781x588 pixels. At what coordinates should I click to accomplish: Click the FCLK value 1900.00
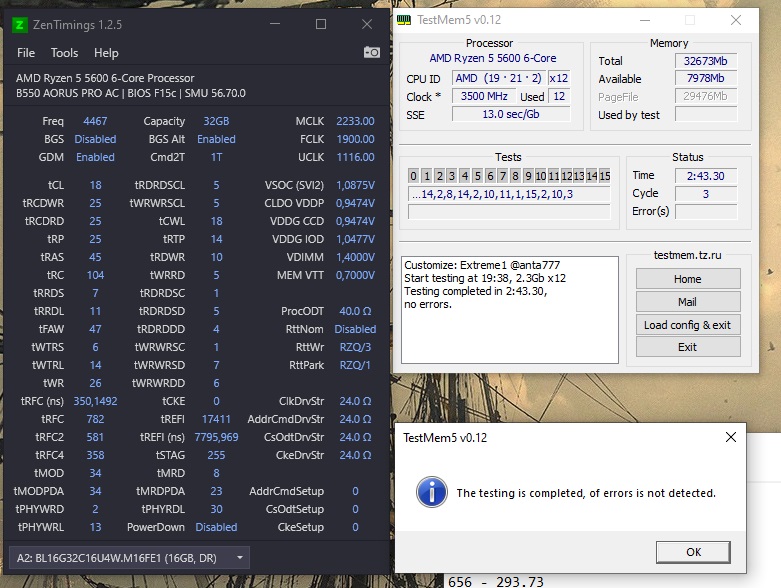tap(355, 139)
